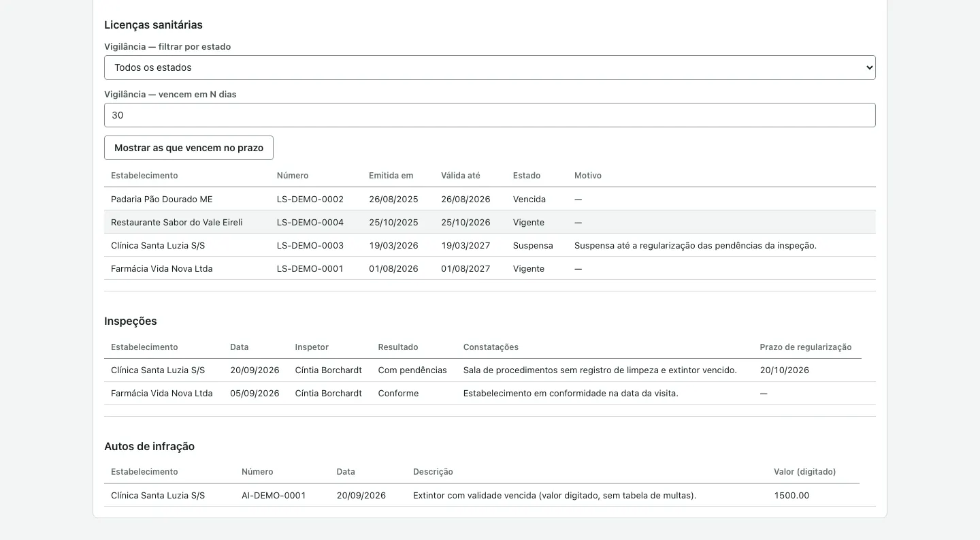Image resolution: width=980 pixels, height=540 pixels.
Task: Click the 'Estado' column header in licenses table
Action: click(x=526, y=176)
